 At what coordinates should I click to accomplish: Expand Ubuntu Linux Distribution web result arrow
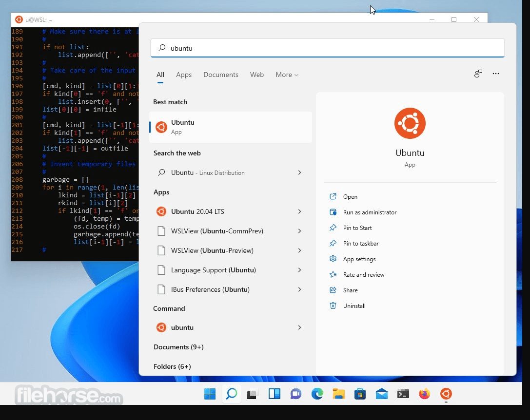(x=299, y=172)
